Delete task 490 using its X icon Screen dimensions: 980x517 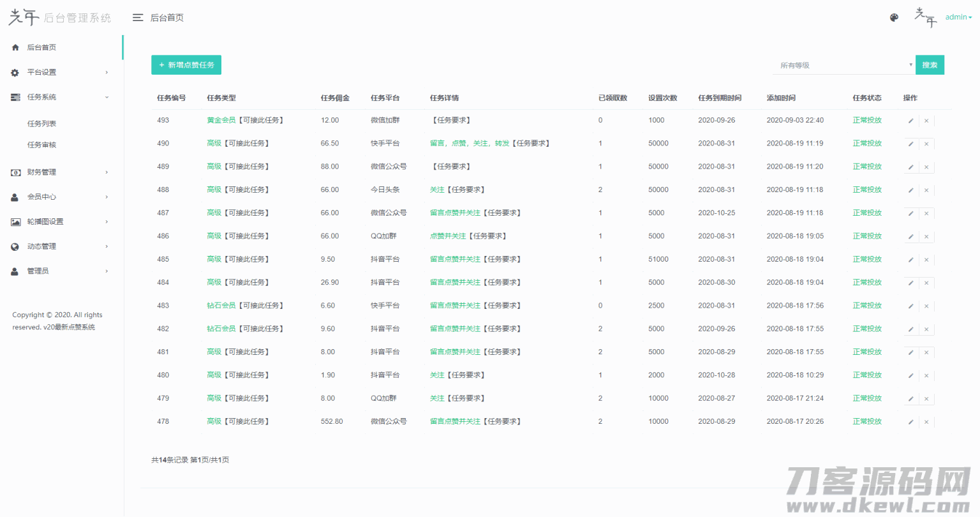pyautogui.click(x=926, y=144)
